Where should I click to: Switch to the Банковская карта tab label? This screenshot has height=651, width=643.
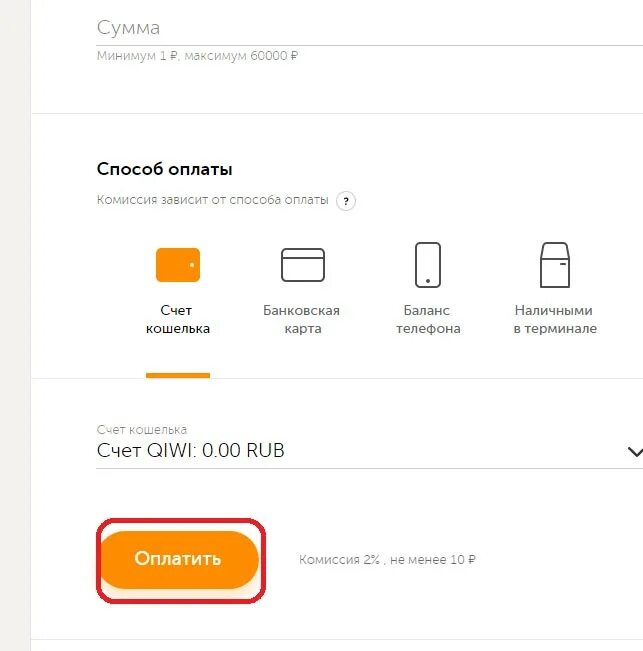click(302, 320)
